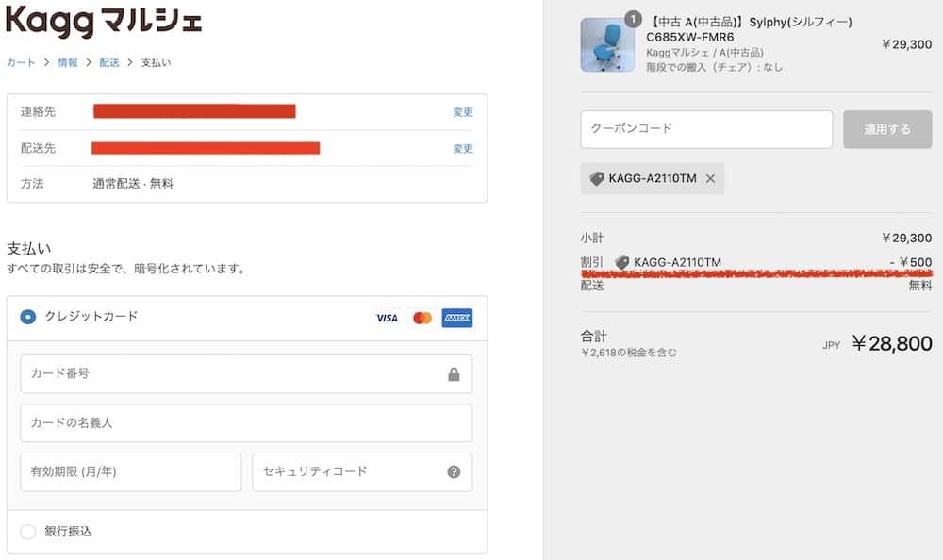Click the ¥2,618の税金を含む note
Screen dimensions: 943x560
click(x=629, y=353)
